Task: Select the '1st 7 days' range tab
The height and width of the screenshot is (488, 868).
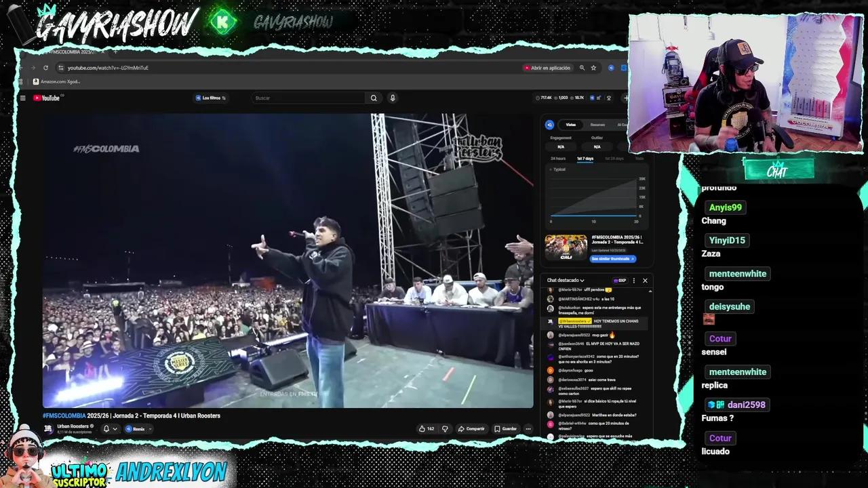Action: (585, 159)
